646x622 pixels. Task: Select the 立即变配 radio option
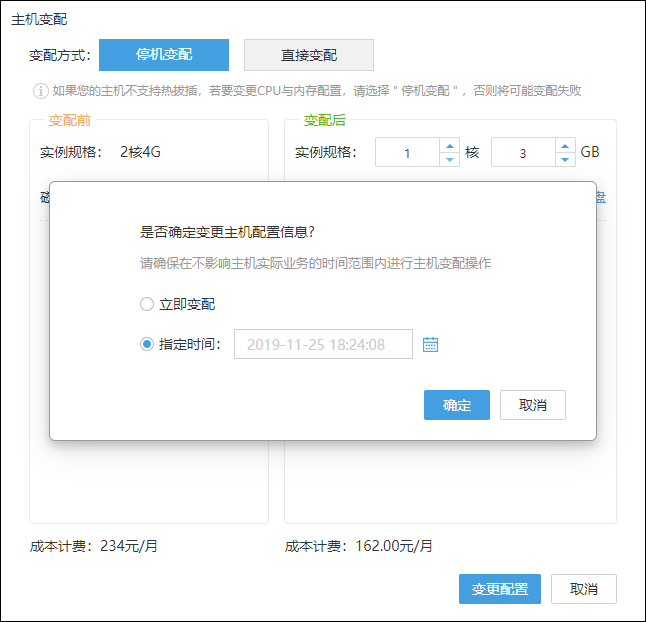pyautogui.click(x=147, y=304)
